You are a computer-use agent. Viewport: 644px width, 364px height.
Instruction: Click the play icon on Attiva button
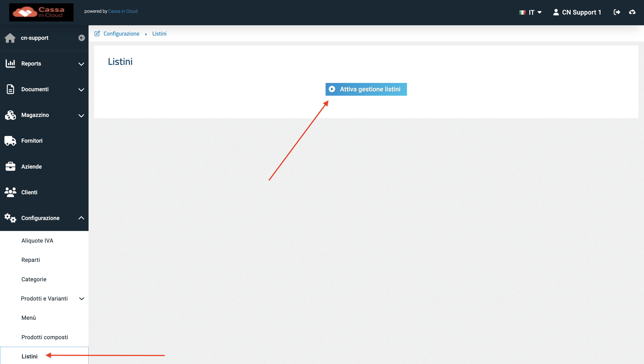[x=332, y=89]
